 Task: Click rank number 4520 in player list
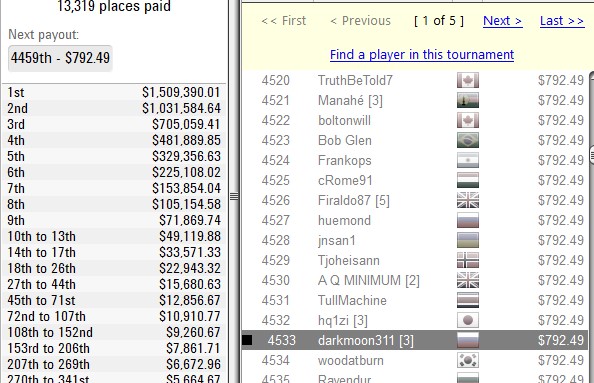click(x=275, y=80)
